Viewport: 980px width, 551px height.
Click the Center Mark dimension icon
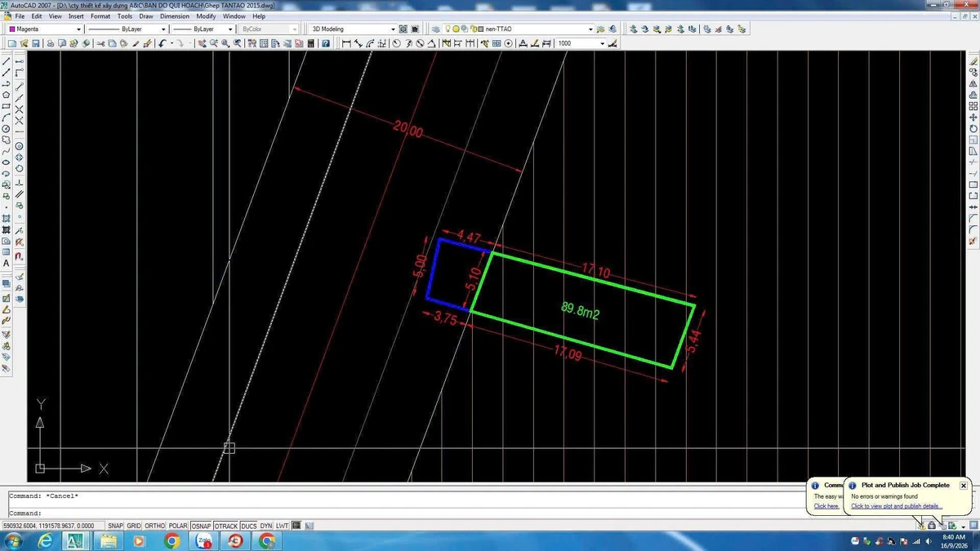pyautogui.click(x=508, y=43)
